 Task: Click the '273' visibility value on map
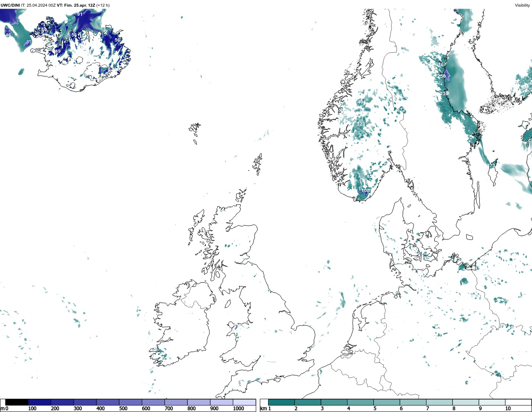pos(492,165)
